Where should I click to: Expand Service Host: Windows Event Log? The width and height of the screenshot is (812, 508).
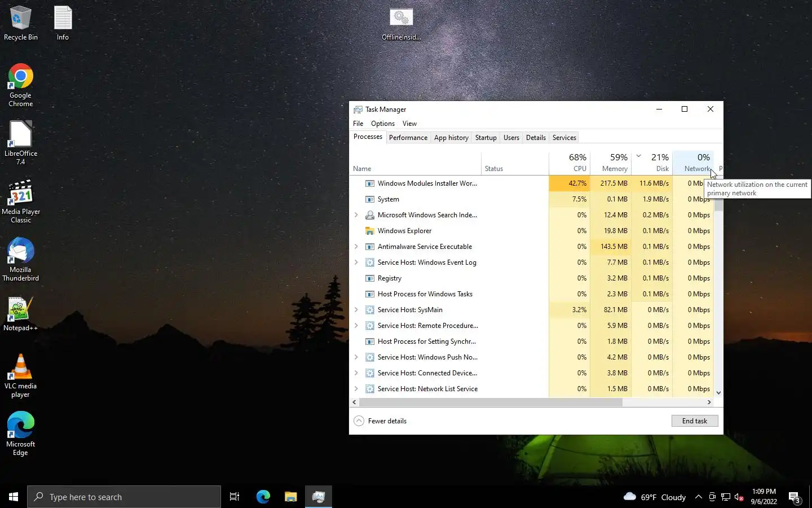356,262
